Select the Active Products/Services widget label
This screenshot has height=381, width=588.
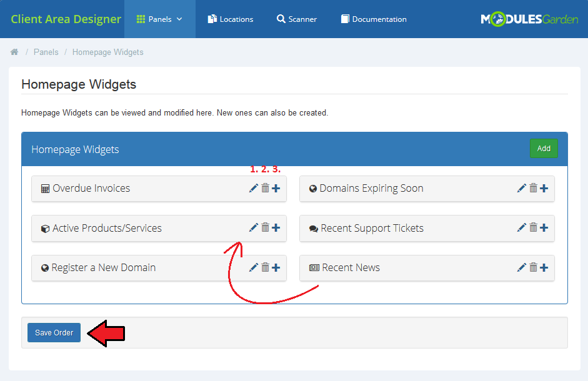pos(107,228)
